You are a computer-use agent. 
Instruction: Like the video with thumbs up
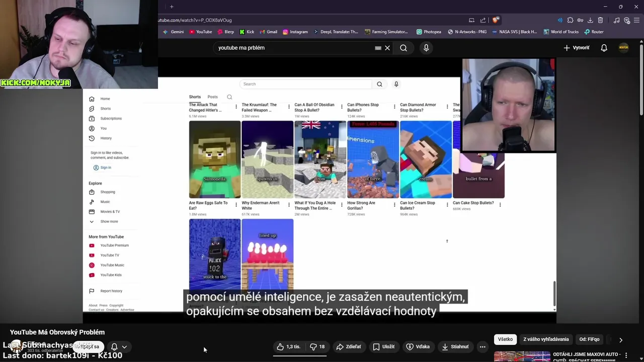[x=288, y=346]
